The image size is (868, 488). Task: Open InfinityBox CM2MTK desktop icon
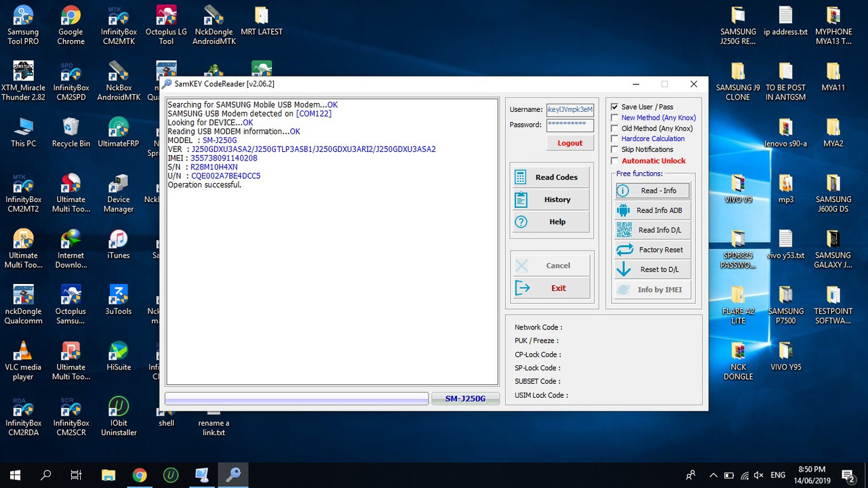pos(118,25)
